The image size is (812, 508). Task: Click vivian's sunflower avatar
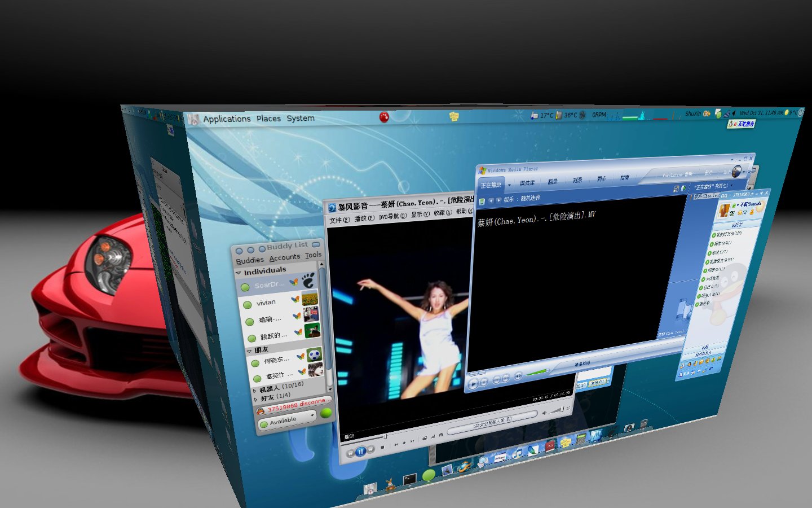pos(310,298)
